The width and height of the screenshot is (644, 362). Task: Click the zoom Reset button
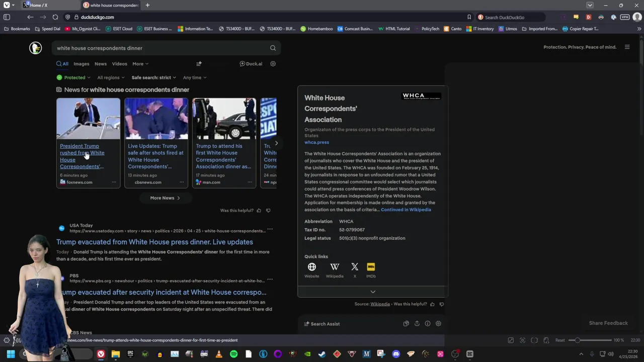pyautogui.click(x=560, y=340)
